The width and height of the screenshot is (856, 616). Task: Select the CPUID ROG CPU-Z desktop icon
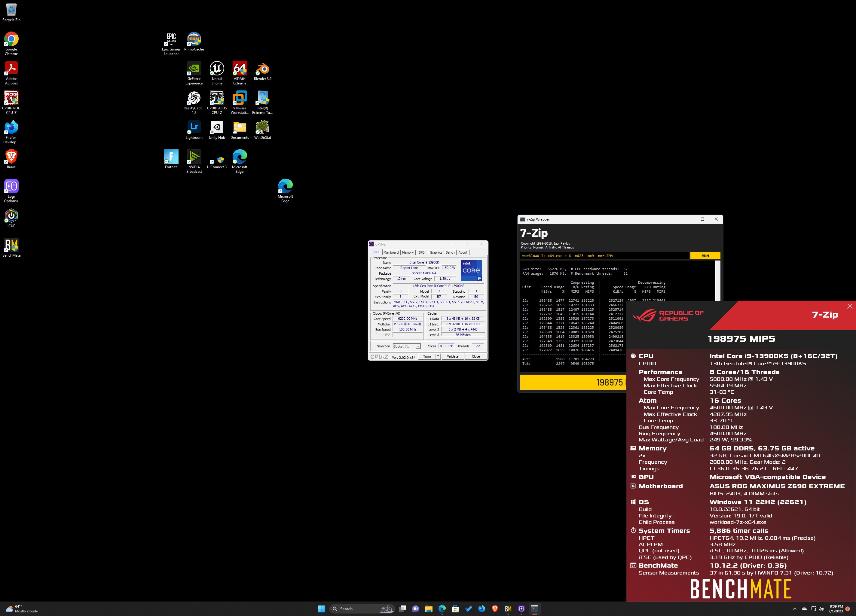click(11, 102)
